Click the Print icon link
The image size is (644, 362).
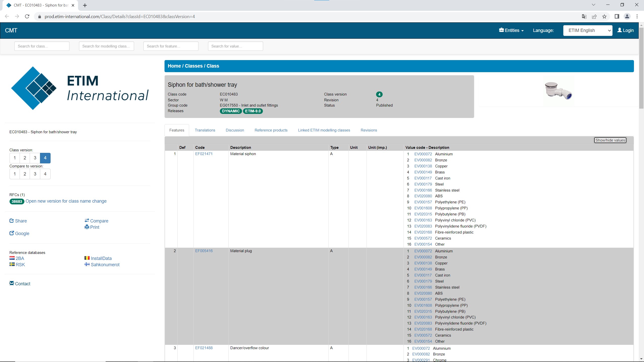pos(87,227)
